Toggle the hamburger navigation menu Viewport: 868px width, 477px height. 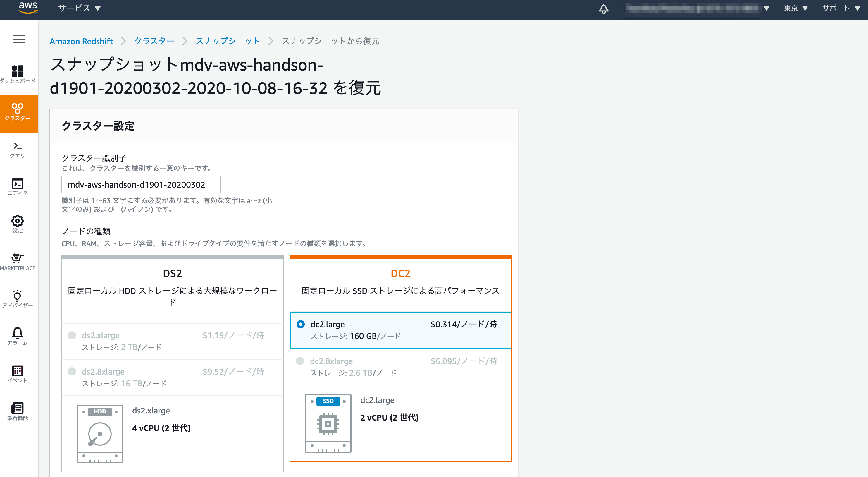coord(19,40)
